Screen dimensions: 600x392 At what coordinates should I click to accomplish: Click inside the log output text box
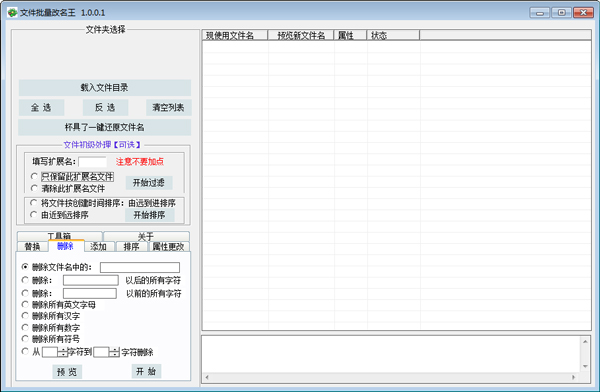(391, 355)
